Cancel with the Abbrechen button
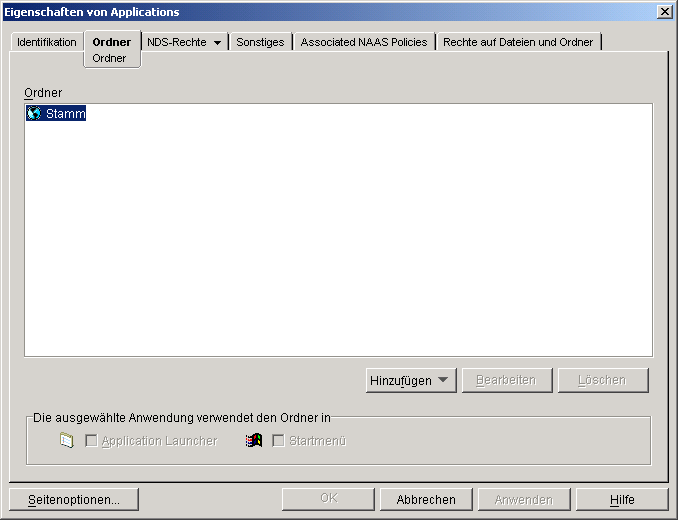This screenshot has width=678, height=520. tap(426, 500)
